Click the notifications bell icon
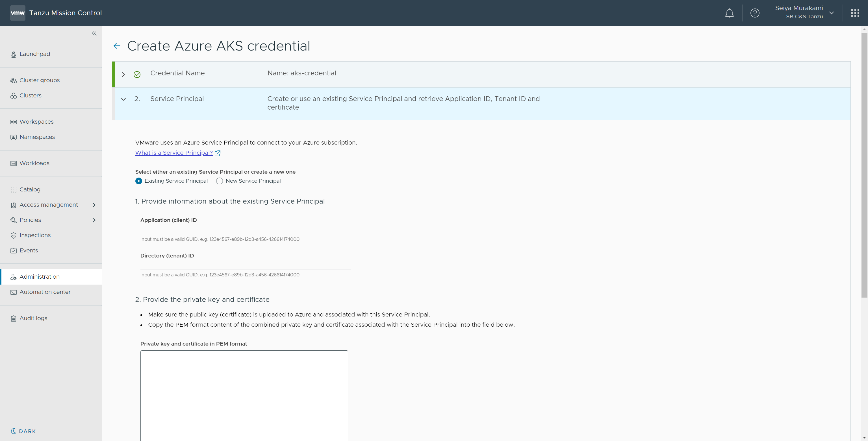This screenshot has height=441, width=868. point(729,13)
